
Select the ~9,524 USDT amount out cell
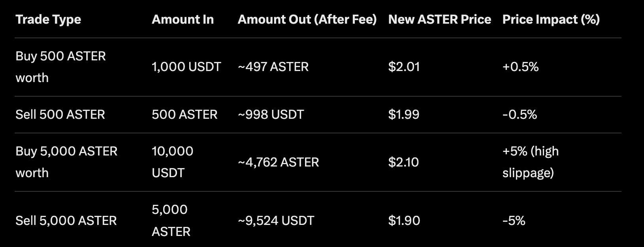pos(276,221)
